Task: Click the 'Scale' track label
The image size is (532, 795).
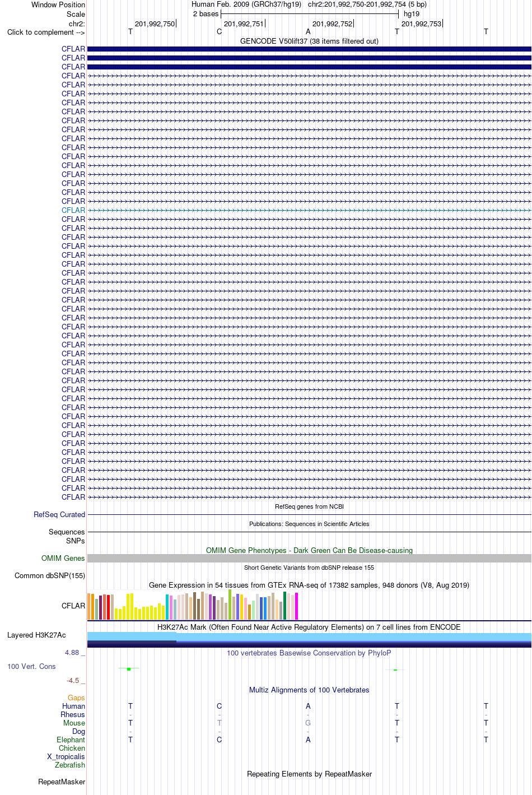Action: pyautogui.click(x=76, y=14)
